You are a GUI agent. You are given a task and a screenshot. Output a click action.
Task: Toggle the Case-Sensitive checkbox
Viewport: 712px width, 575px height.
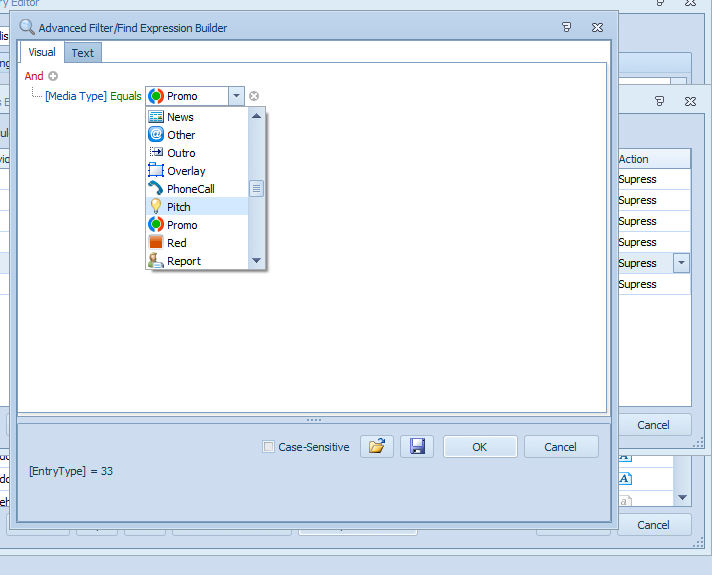[268, 447]
